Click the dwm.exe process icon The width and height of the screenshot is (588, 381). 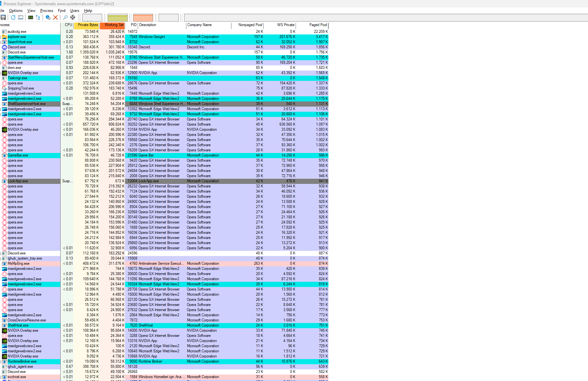pos(5,68)
